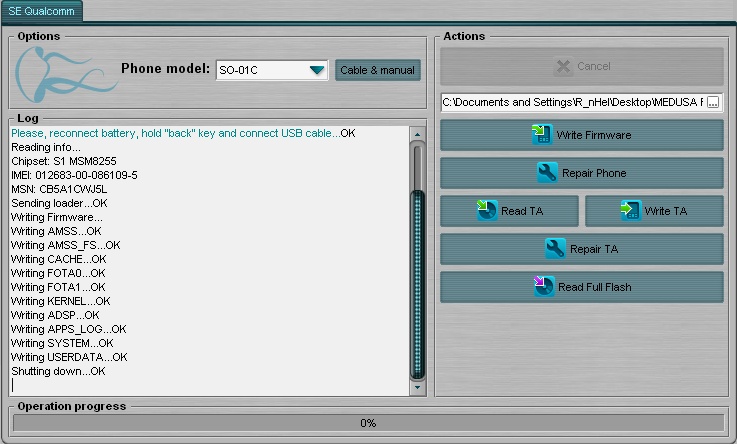Click the Repair Phone label

tap(594, 173)
